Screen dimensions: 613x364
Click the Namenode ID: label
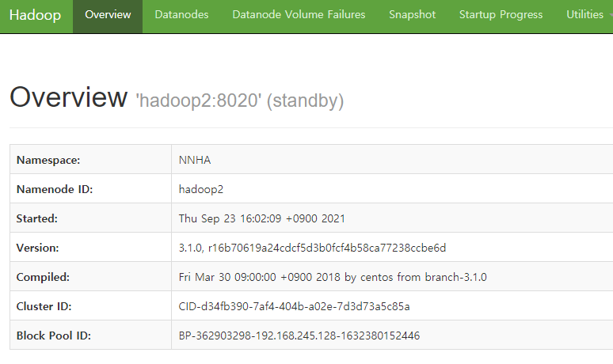55,189
